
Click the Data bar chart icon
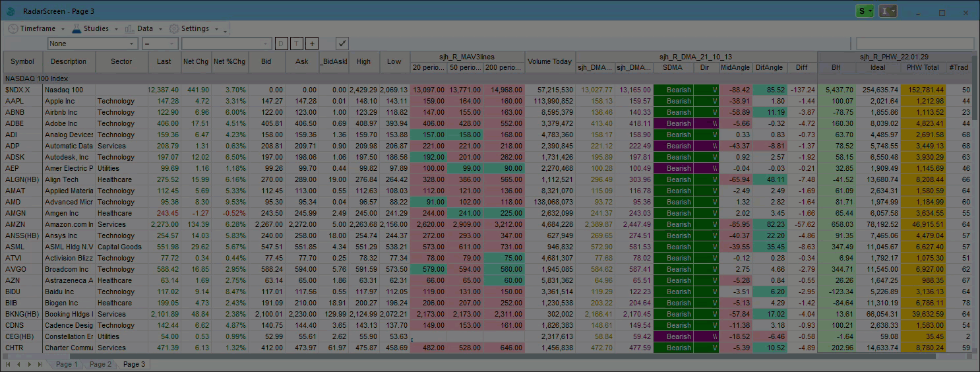(x=129, y=28)
